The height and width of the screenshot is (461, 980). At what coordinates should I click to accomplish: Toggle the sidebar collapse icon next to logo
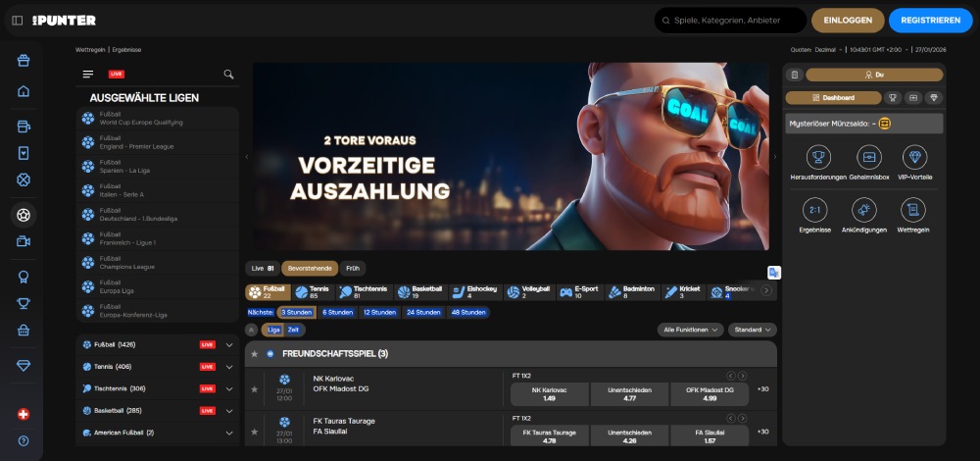(x=18, y=21)
